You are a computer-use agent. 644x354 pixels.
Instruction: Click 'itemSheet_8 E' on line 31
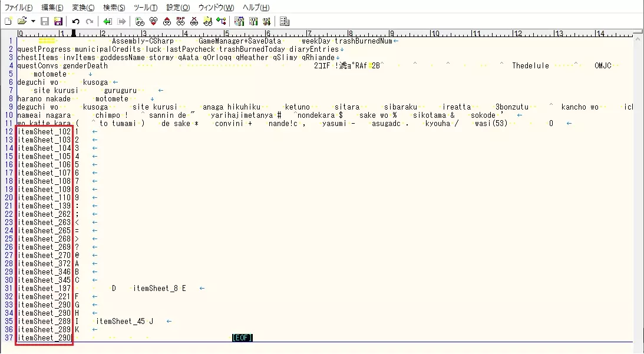[159, 288]
